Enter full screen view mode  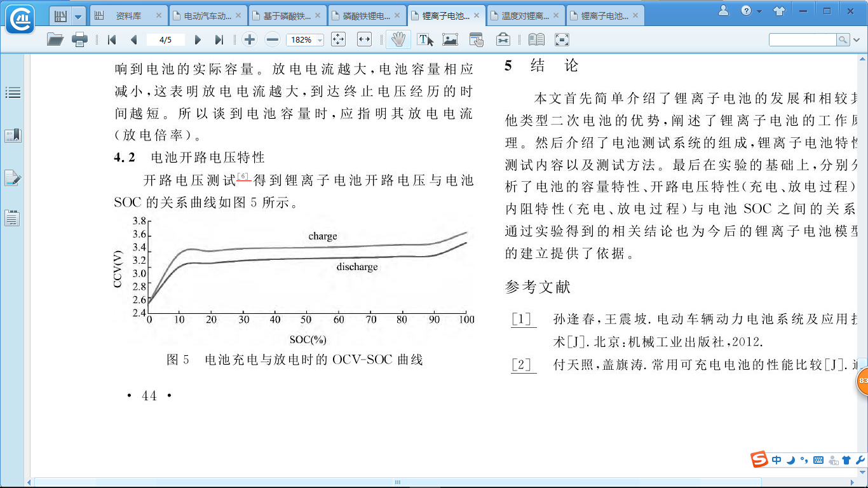(x=562, y=39)
